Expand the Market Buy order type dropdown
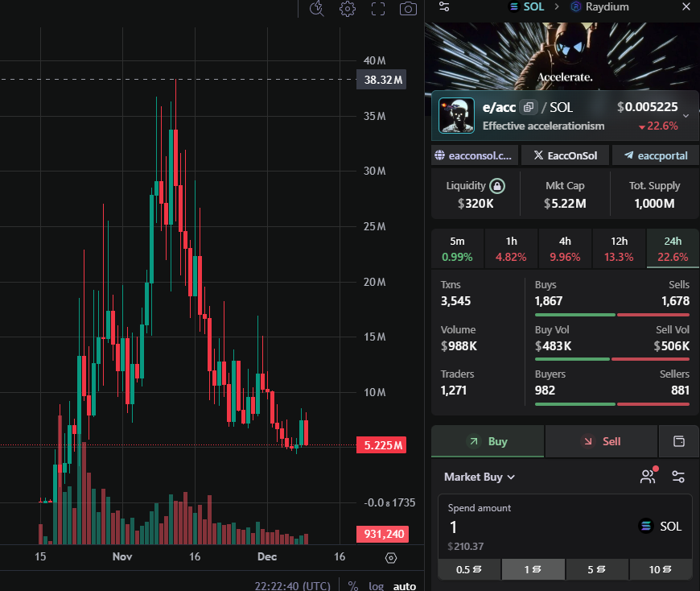This screenshot has width=700, height=591. [x=480, y=477]
